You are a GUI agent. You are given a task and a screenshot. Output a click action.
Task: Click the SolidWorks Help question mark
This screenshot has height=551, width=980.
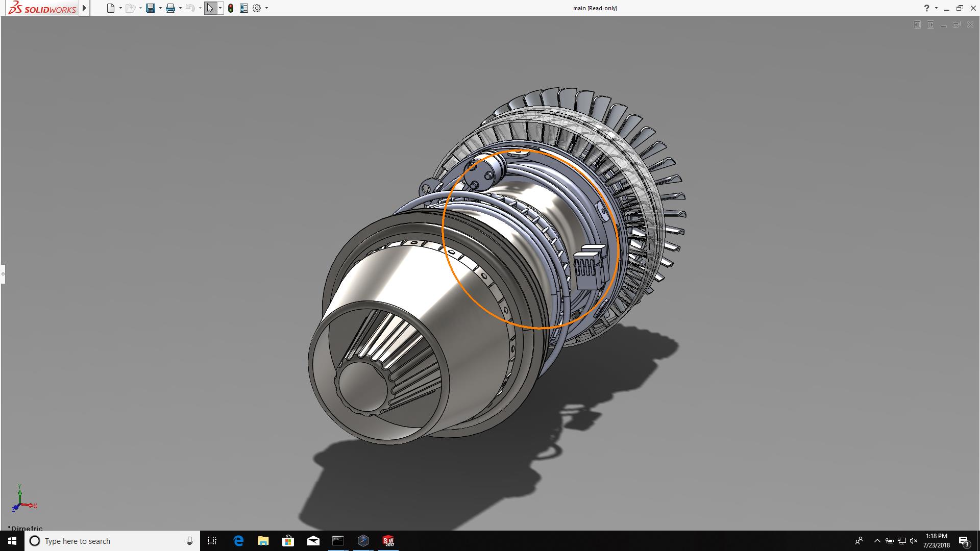point(926,8)
